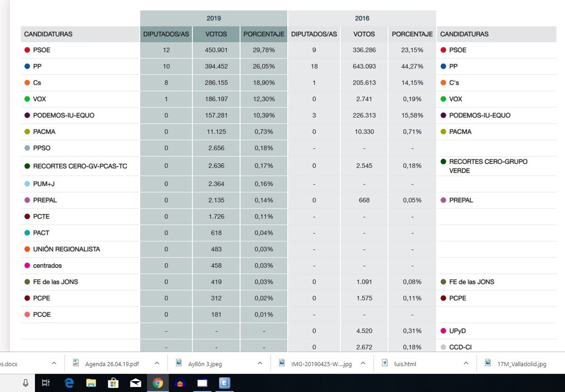
Task: Switch to the Google Chrome taskbar icon
Action: point(158,383)
